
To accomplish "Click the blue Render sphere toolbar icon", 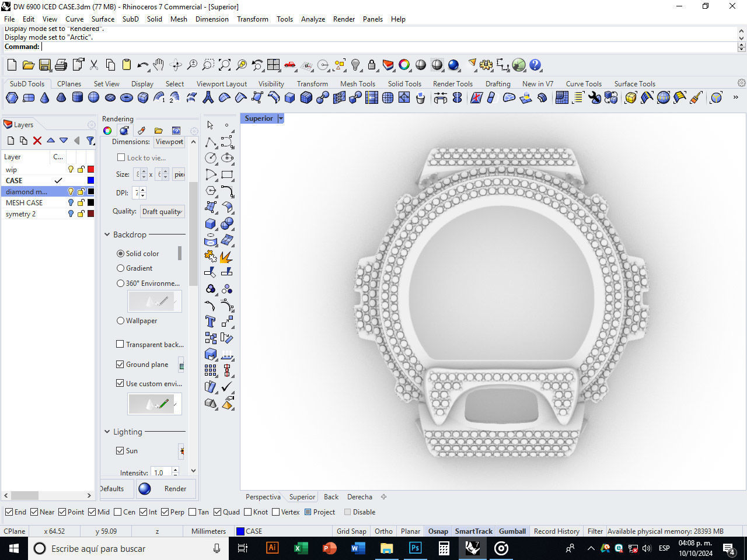I will pyautogui.click(x=453, y=65).
